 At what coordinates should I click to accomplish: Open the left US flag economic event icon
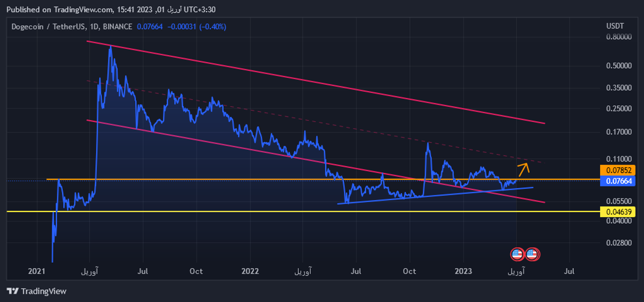pos(517,254)
